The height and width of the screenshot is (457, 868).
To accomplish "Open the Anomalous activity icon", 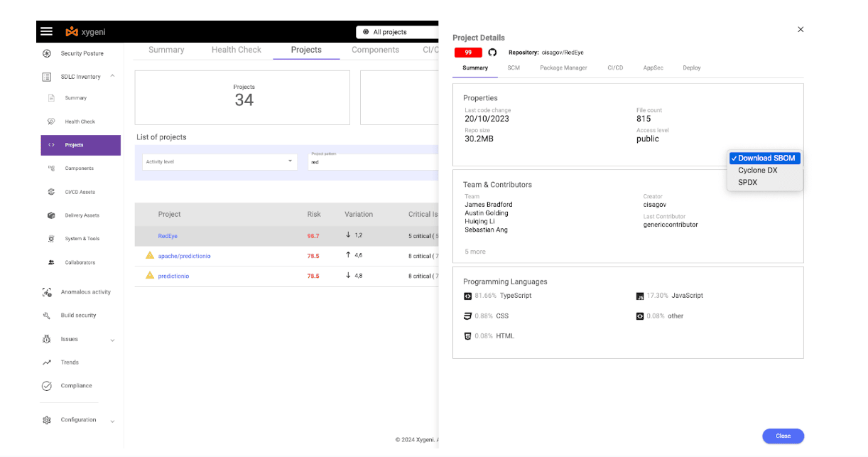I will (x=47, y=292).
